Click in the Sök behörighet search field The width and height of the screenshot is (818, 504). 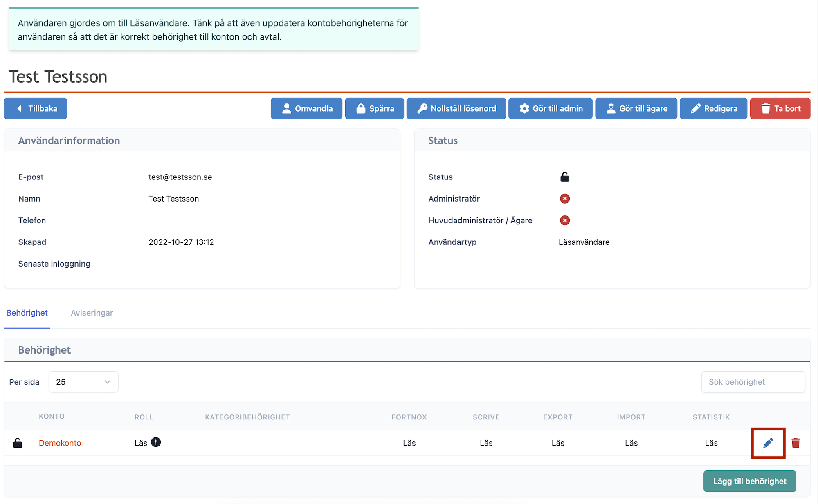tap(753, 382)
